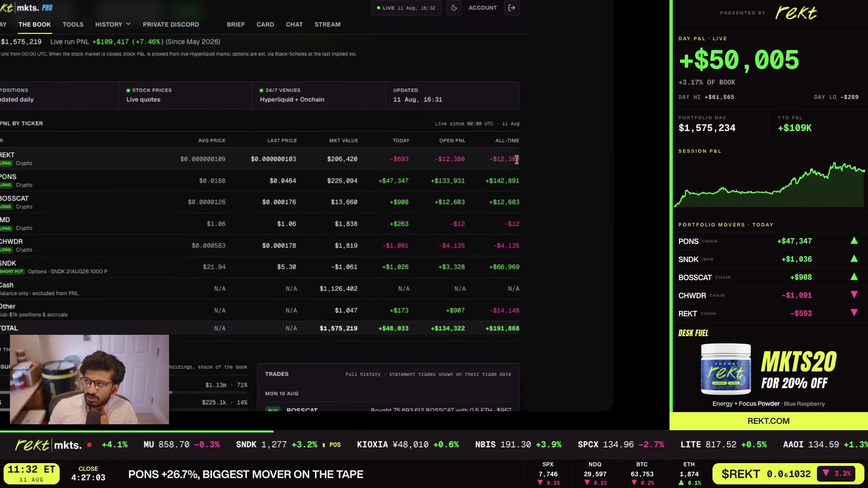Click green up arrow beside BOSSCAT mover
Image resolution: width=868 pixels, height=488 pixels.
click(x=854, y=277)
